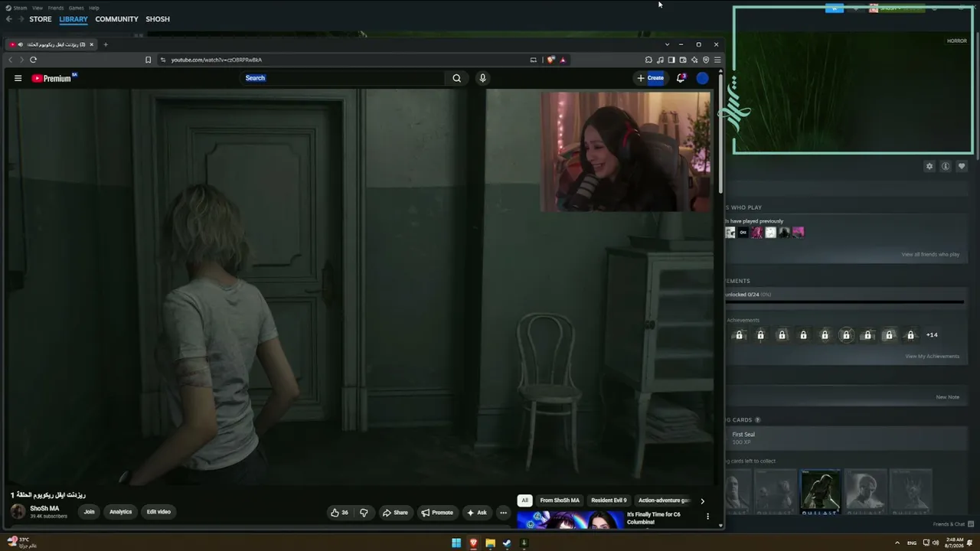
Task: Like the video with thumbs up
Action: (339, 513)
